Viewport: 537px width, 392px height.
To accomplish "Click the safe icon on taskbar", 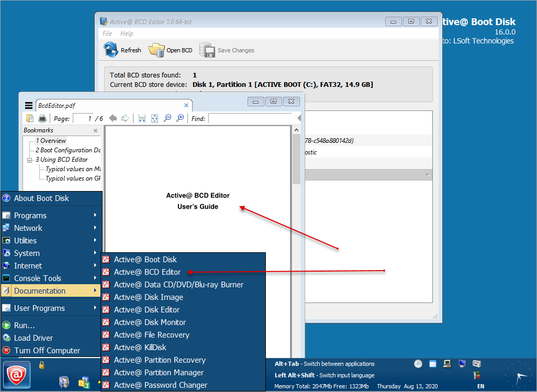I will [64, 382].
